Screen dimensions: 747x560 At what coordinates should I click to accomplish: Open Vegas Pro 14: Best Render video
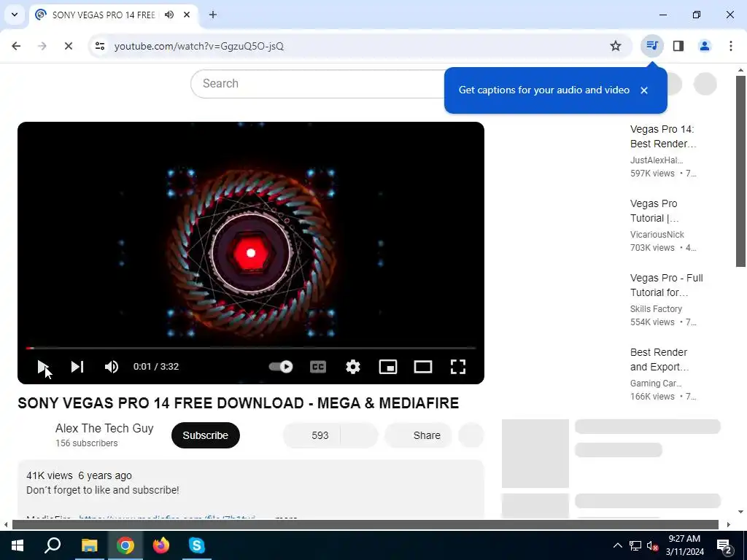(662, 136)
